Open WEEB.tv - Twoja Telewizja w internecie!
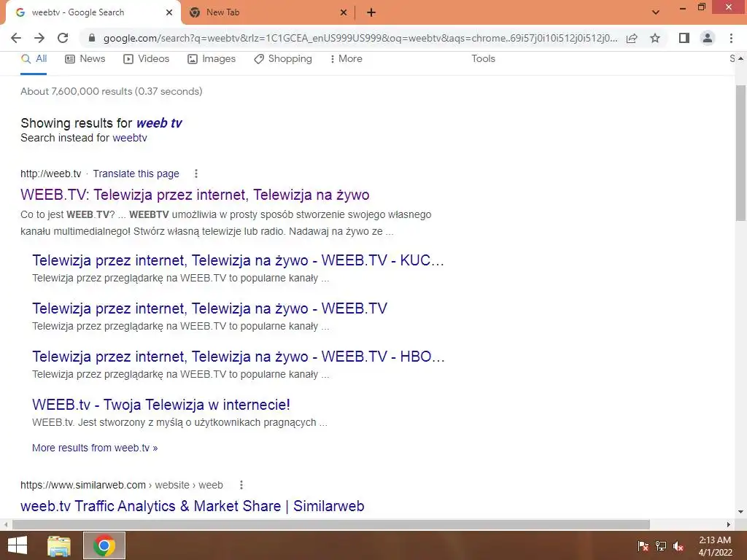This screenshot has height=560, width=747. [x=161, y=405]
